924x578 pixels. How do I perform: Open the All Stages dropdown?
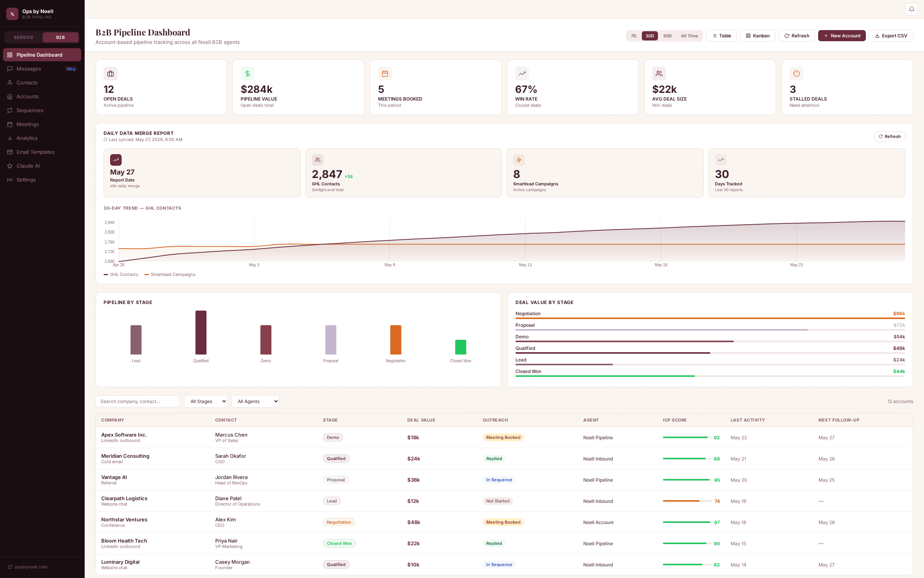(206, 401)
